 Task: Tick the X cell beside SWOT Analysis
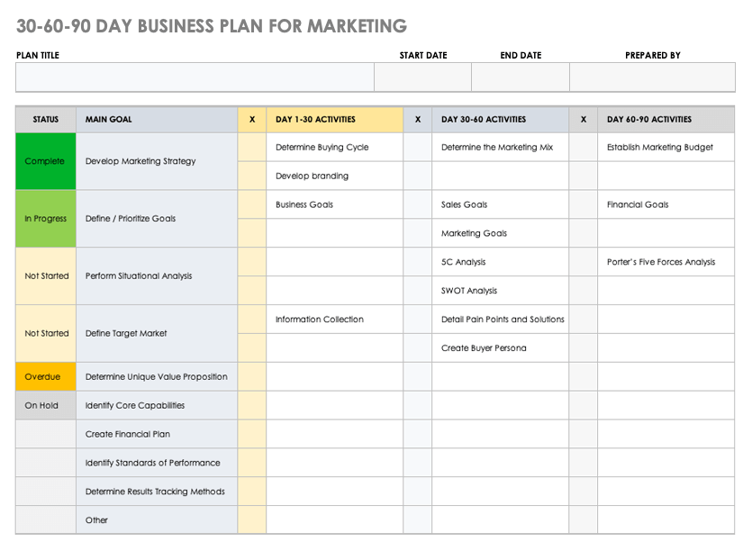tap(418, 291)
